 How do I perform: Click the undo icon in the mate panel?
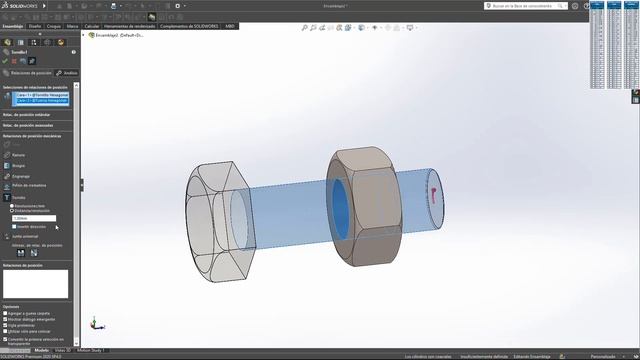(23, 61)
